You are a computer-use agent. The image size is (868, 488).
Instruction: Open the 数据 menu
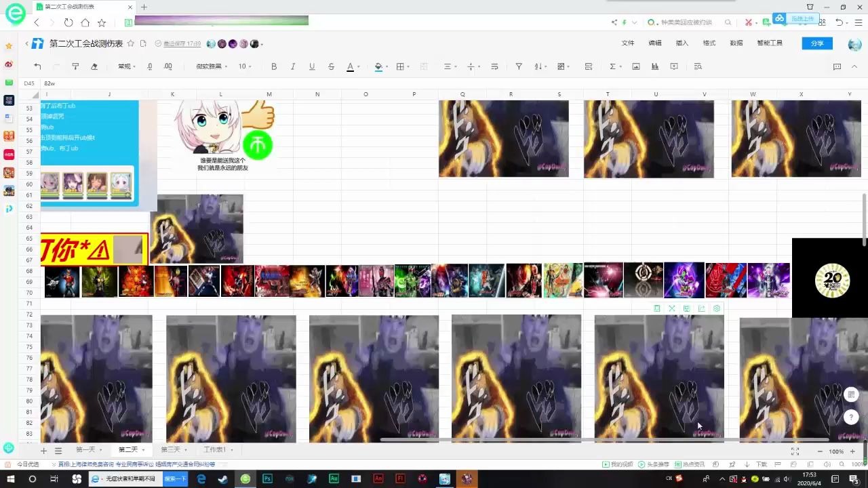click(736, 43)
